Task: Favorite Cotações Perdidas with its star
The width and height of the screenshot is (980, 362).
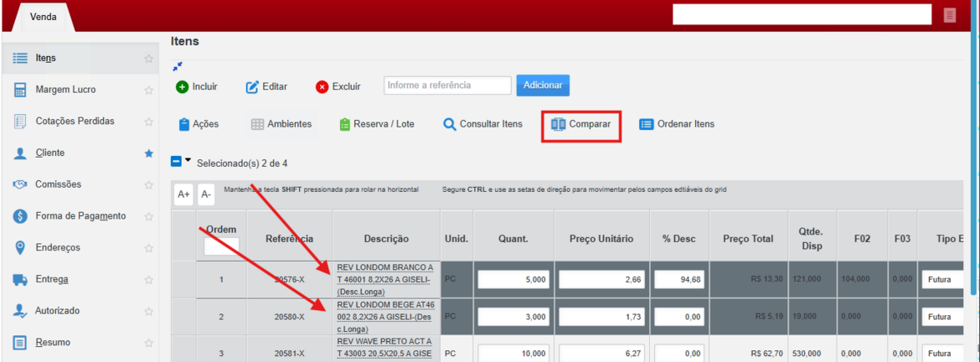Action: tap(149, 122)
